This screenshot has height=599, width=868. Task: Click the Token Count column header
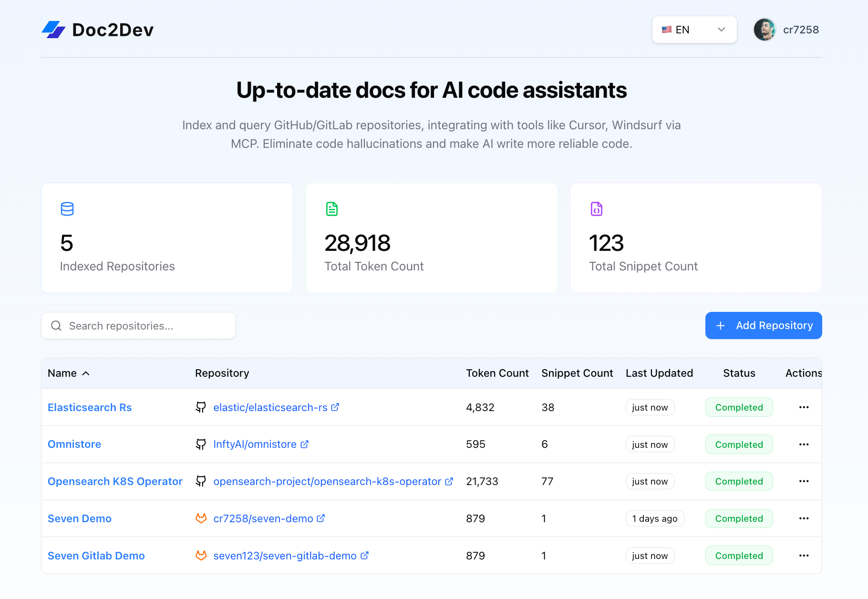[497, 373]
